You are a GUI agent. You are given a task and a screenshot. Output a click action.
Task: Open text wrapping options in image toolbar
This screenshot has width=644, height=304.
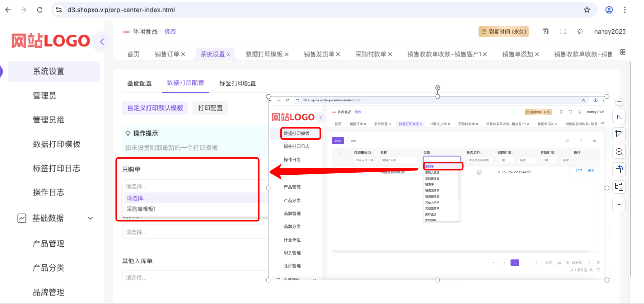tap(619, 117)
